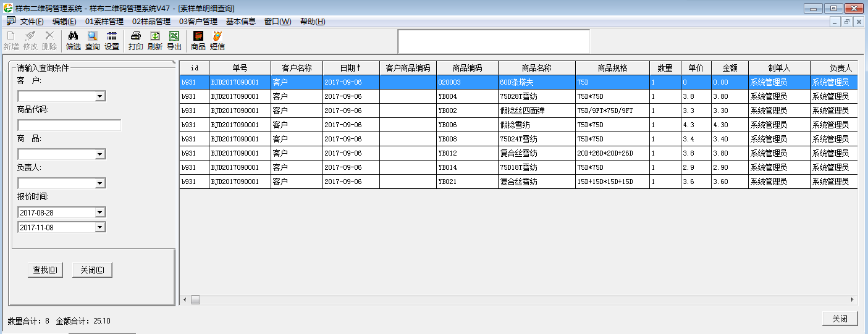
Task: Click the 商品规格 column header
Action: tap(612, 68)
